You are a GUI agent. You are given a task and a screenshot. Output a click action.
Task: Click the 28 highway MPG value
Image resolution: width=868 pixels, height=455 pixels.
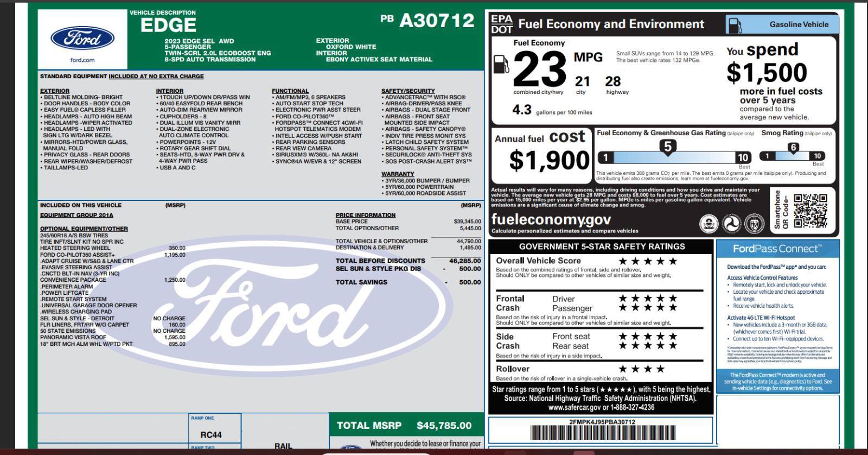pos(613,81)
